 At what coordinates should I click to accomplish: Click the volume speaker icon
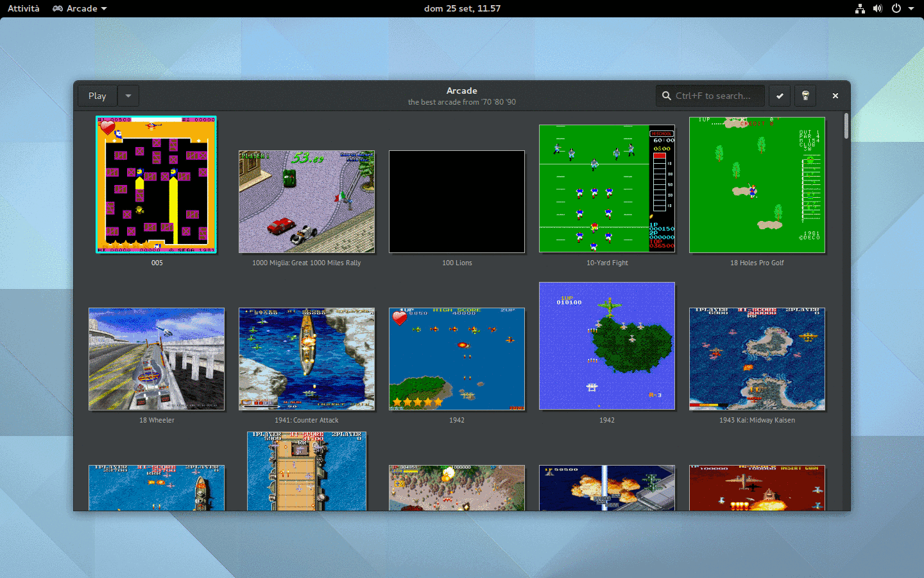pos(878,8)
